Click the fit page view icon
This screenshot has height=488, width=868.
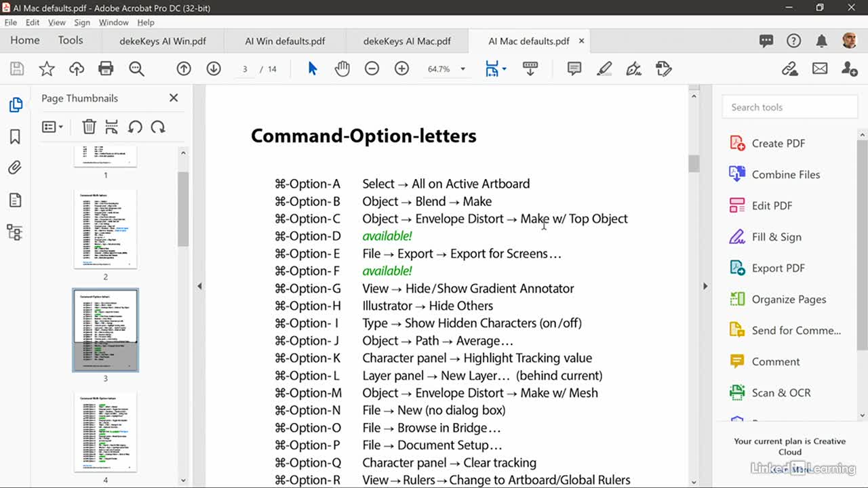point(492,68)
